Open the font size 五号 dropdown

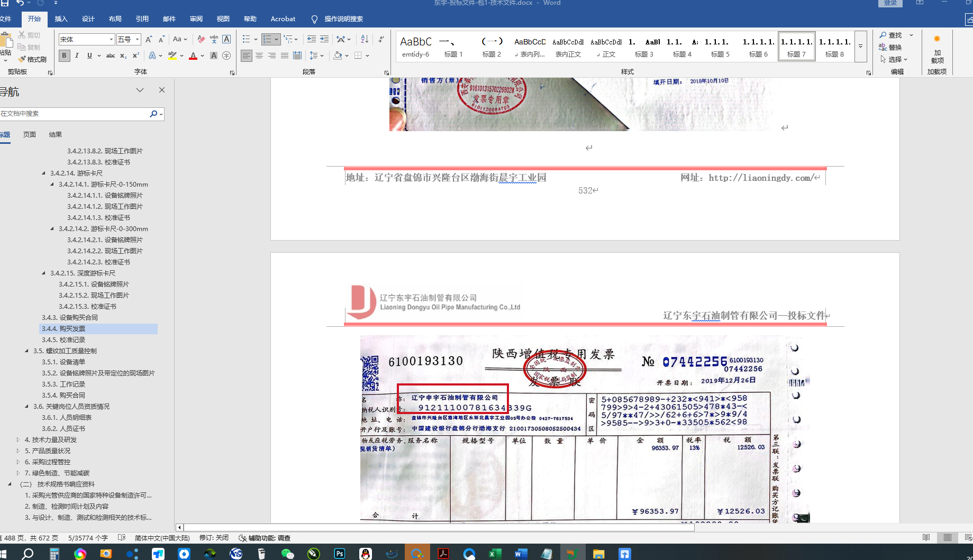137,39
